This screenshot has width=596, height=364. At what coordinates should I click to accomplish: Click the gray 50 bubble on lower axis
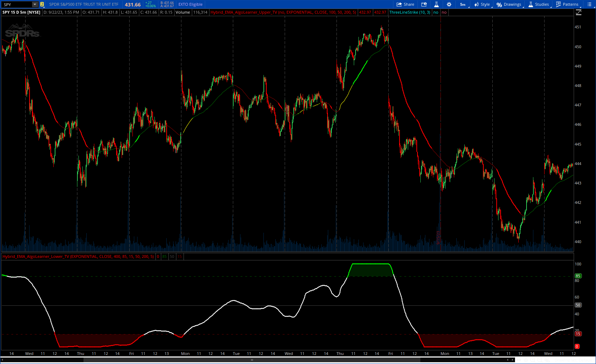click(x=578, y=305)
